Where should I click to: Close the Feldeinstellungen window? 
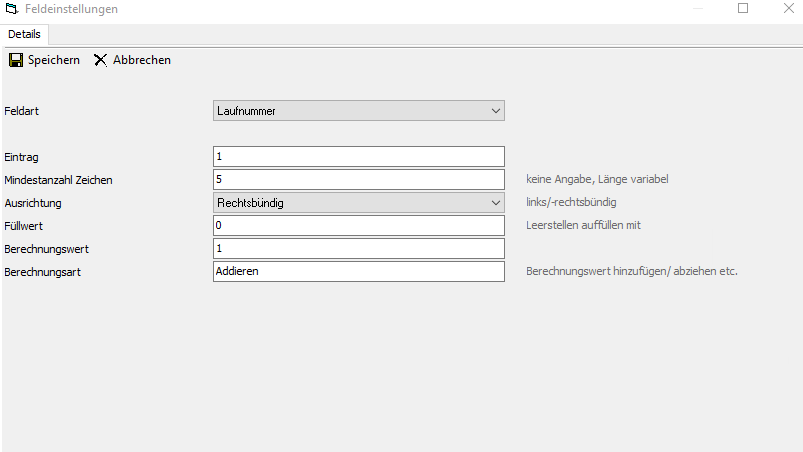pos(788,9)
